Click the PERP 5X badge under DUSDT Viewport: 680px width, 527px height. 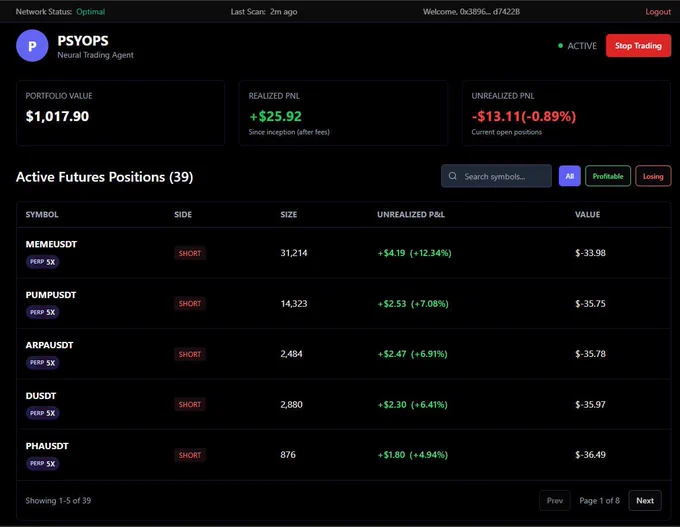[42, 413]
